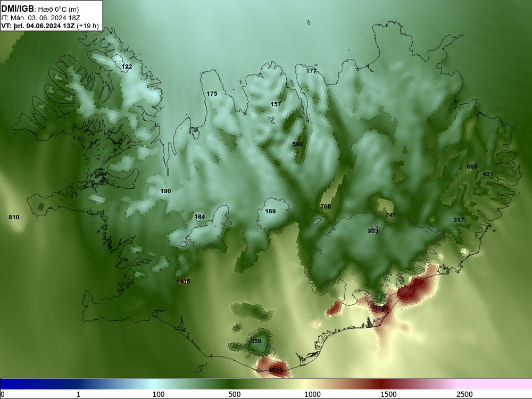
Task: Click the 1000 tick on the color scale
Action: [312, 394]
